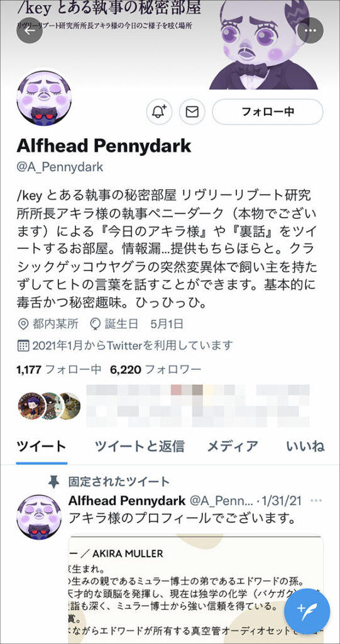Tap the birthday balloon icon
The width and height of the screenshot is (340, 644).
[x=95, y=324]
